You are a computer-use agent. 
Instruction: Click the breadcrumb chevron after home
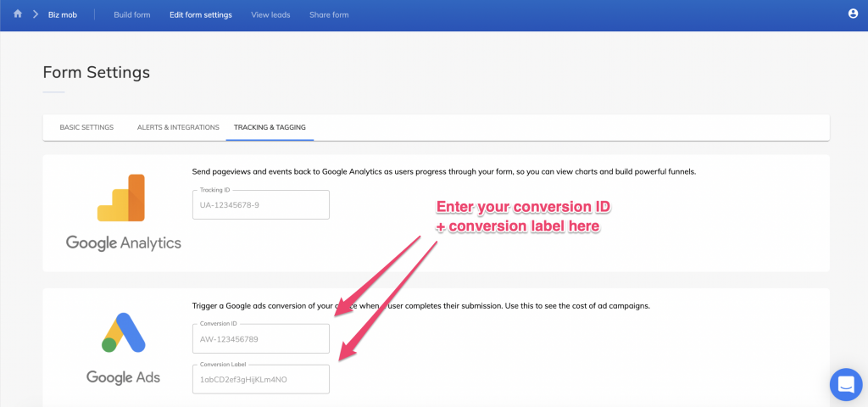(36, 14)
